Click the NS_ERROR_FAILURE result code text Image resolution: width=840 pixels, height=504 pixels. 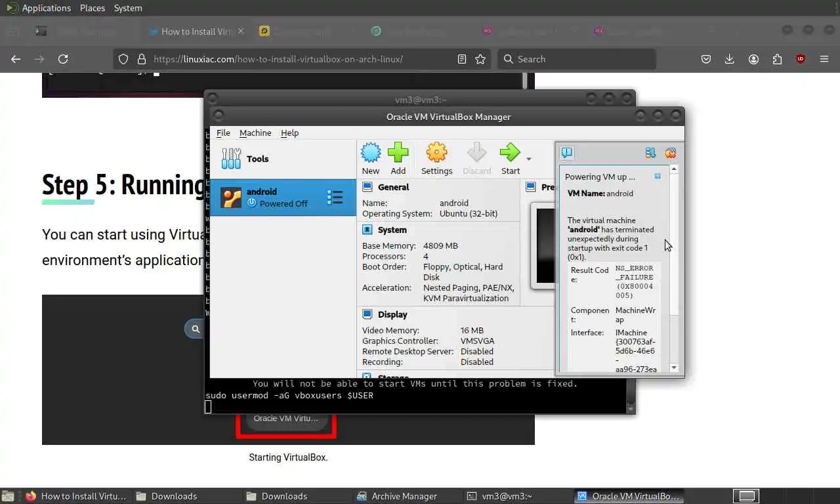[634, 282]
